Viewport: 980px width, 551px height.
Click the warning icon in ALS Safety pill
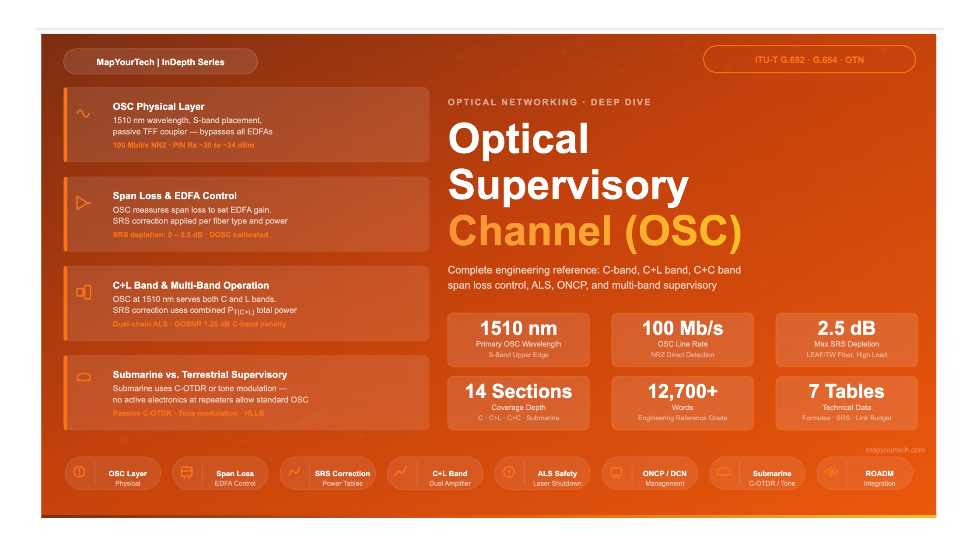(509, 472)
